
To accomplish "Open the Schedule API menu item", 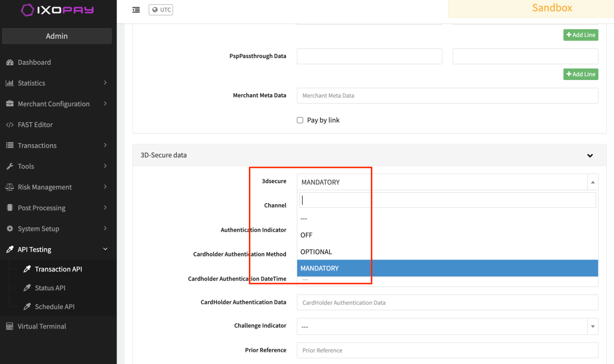I will click(55, 306).
